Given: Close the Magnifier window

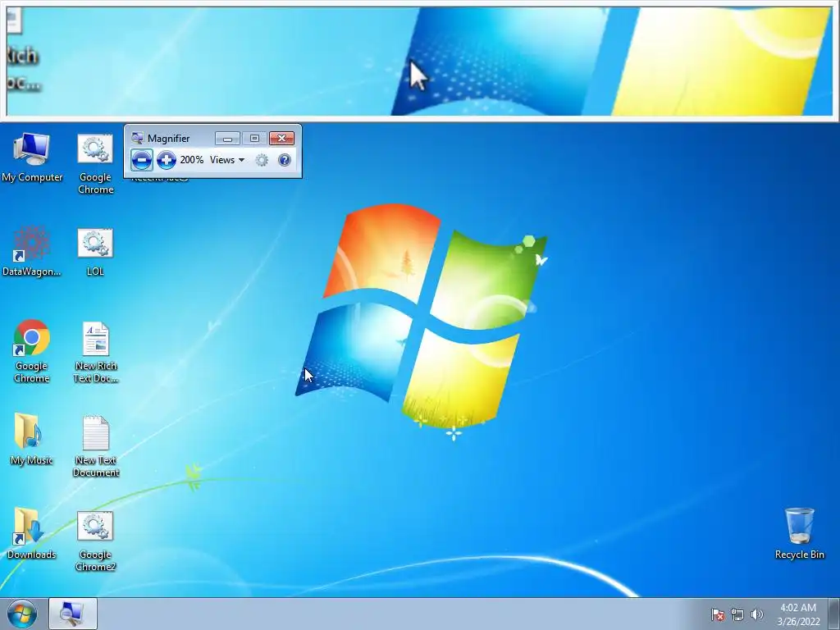Looking at the screenshot, I should pyautogui.click(x=281, y=139).
